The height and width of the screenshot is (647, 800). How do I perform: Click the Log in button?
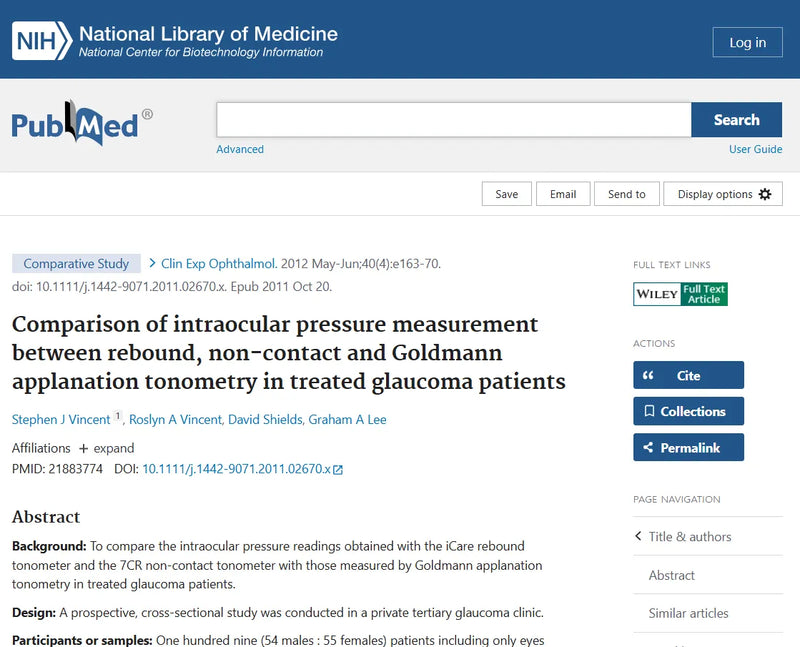(747, 42)
